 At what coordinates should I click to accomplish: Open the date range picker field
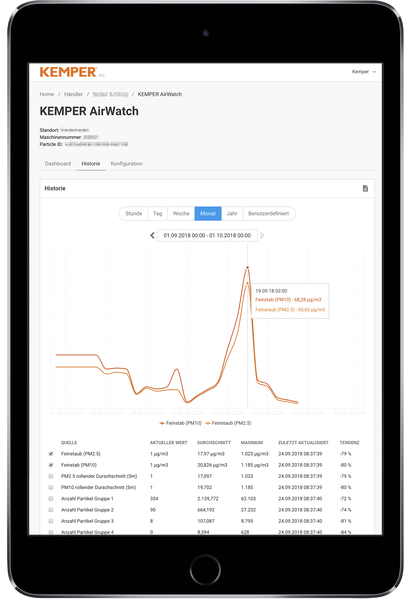[x=207, y=235]
